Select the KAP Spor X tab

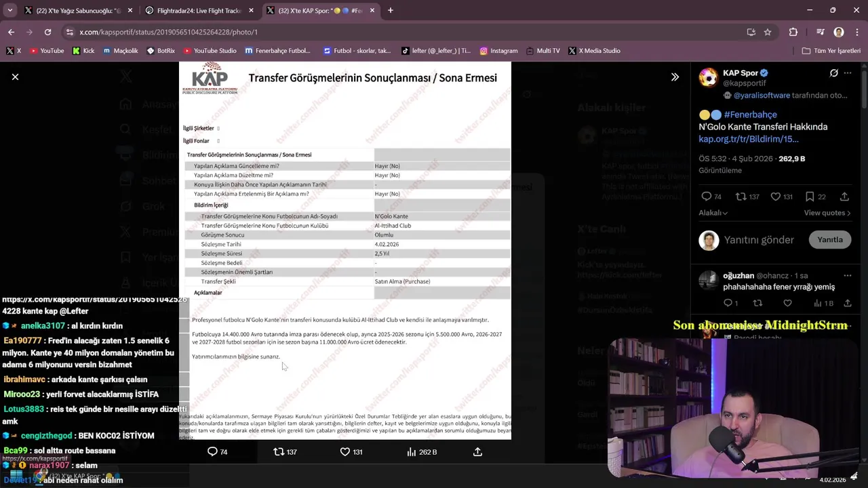(x=319, y=11)
